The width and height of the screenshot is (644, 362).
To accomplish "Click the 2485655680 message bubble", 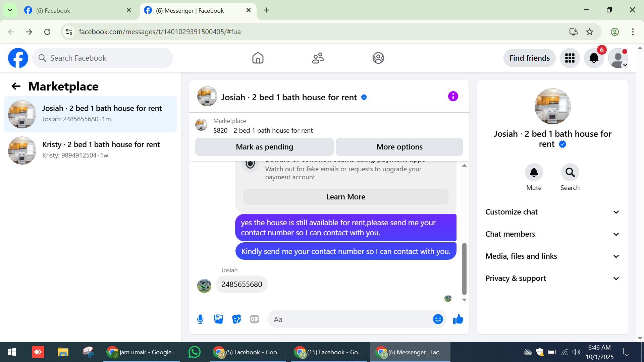I will [x=241, y=284].
